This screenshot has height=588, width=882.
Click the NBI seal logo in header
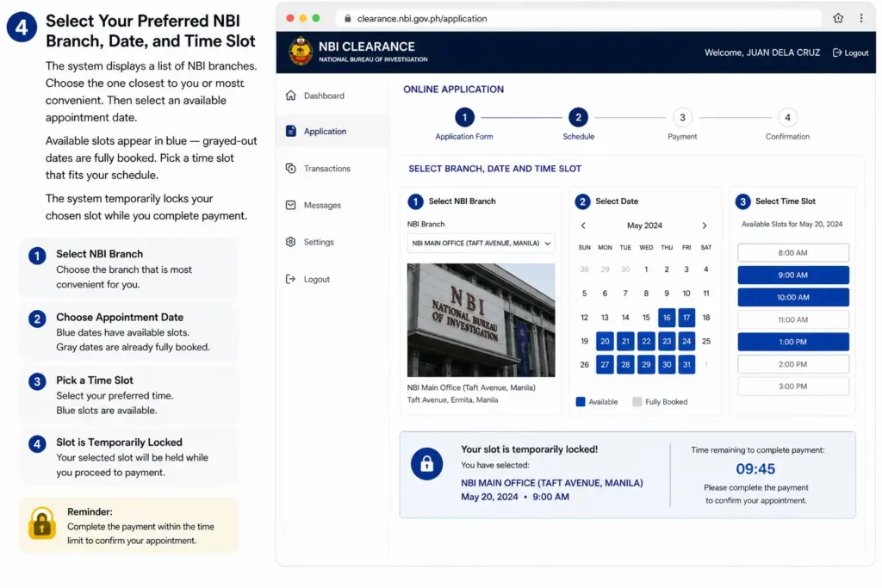pos(301,51)
